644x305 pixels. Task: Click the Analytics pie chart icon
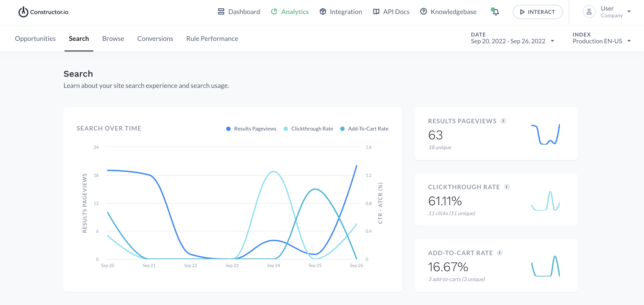(x=274, y=11)
